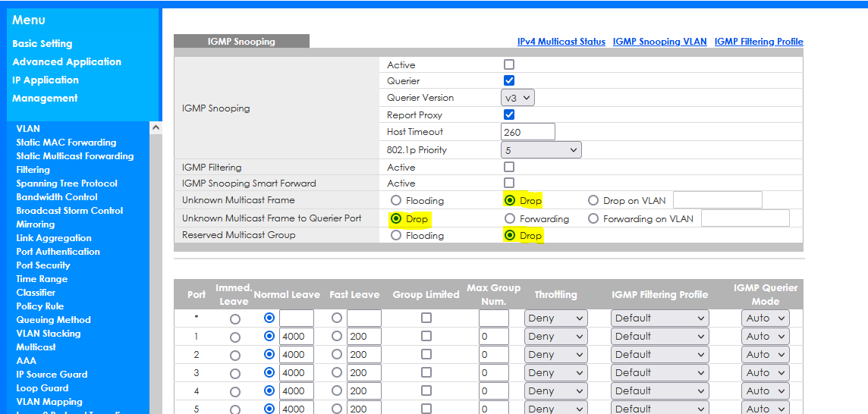The image size is (868, 414).
Task: Open Throttling dropdown for port 2
Action: (555, 354)
